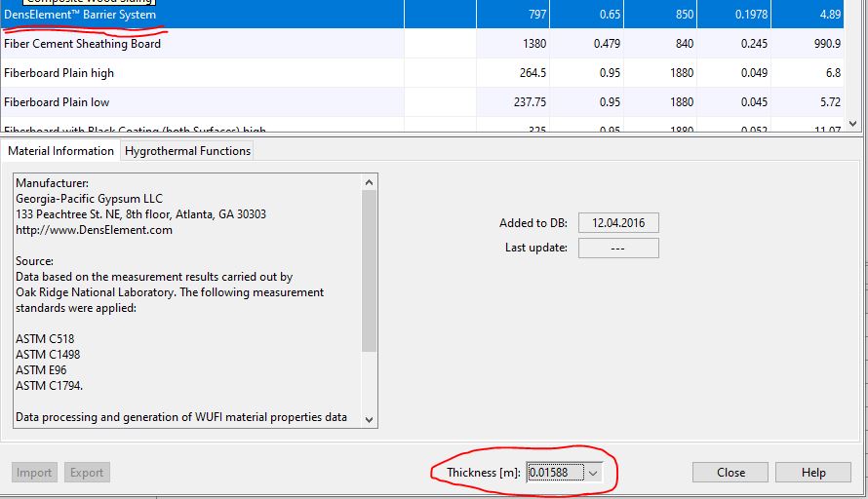Switch to the Material Information tab

61,151
